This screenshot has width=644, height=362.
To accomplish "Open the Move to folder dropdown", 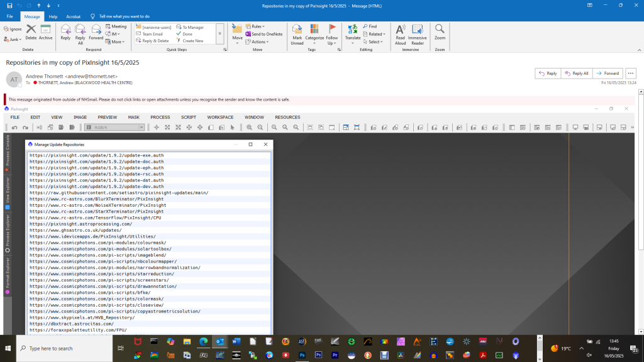I will coord(237,34).
